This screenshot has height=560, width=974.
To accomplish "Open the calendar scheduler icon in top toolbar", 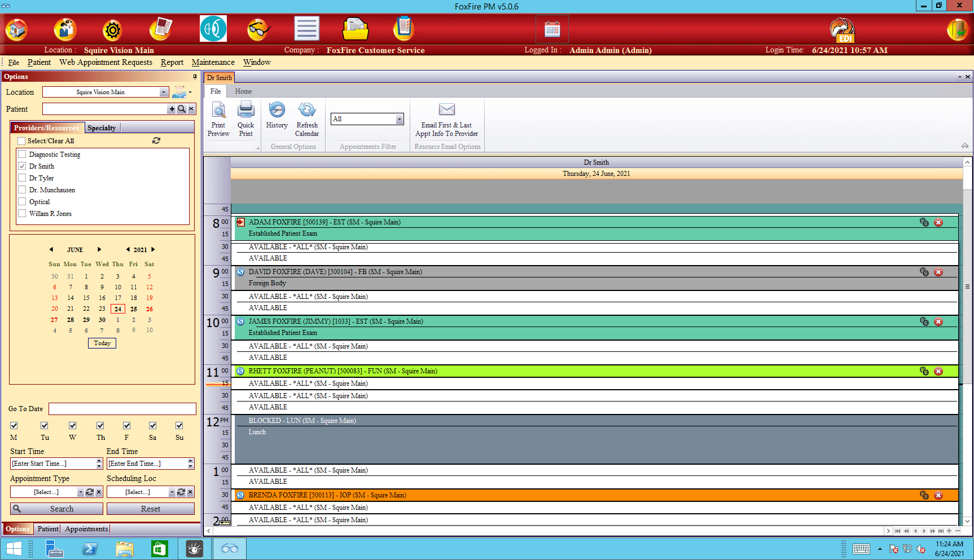I will coord(552,29).
